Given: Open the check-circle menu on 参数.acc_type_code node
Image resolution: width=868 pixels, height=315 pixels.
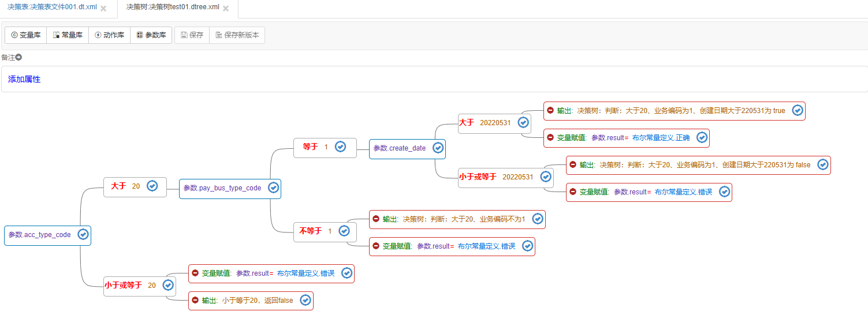Looking at the screenshot, I should pos(83,234).
